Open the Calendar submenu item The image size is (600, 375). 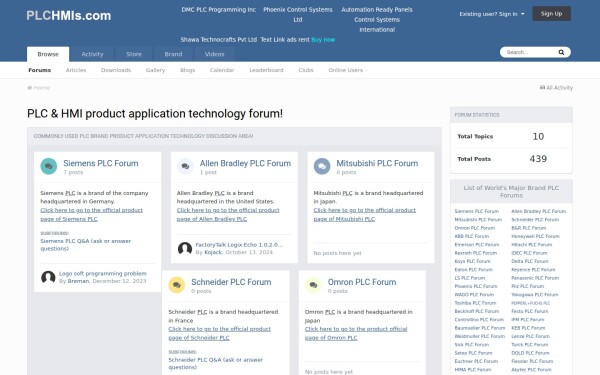(x=222, y=70)
